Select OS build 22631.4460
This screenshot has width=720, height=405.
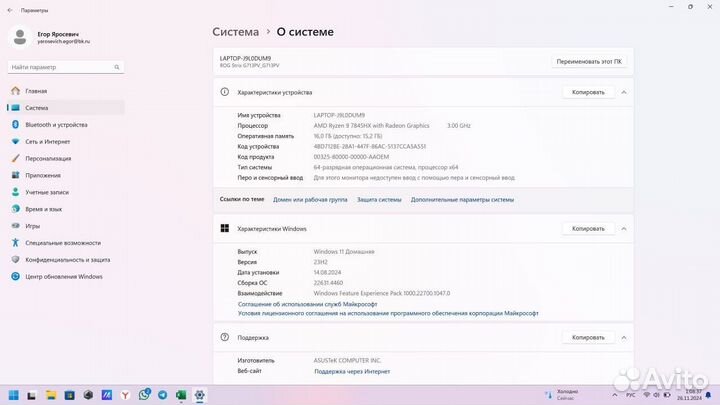click(328, 283)
